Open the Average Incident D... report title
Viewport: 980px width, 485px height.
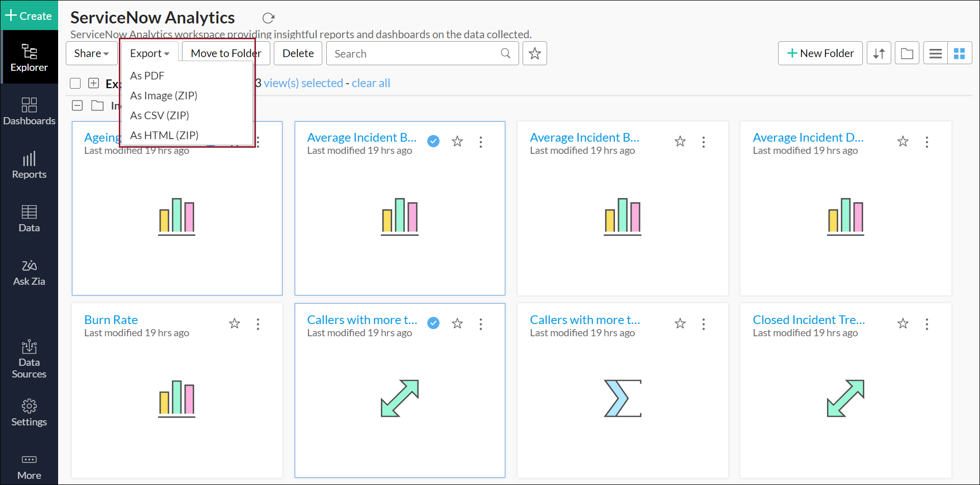pyautogui.click(x=808, y=138)
